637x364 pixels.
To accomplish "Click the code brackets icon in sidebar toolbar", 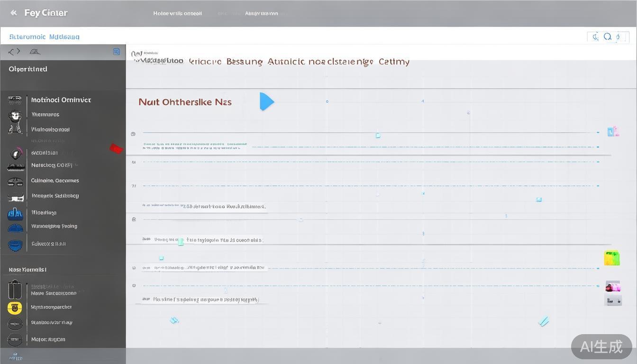I will 14,52.
